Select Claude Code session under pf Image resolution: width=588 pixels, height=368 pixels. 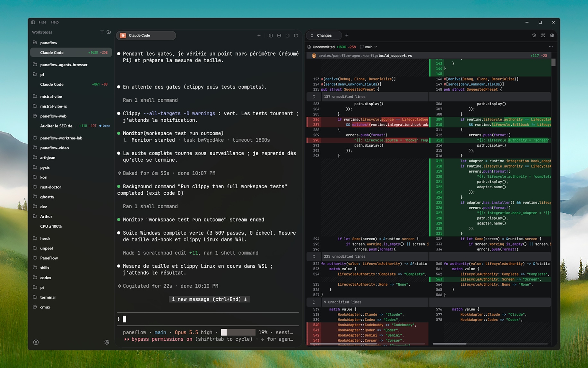[x=71, y=84]
